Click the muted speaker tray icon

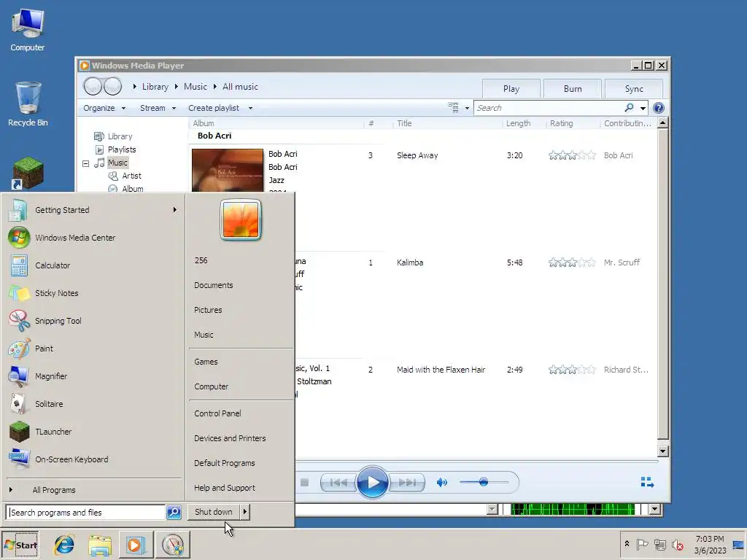[x=677, y=544]
